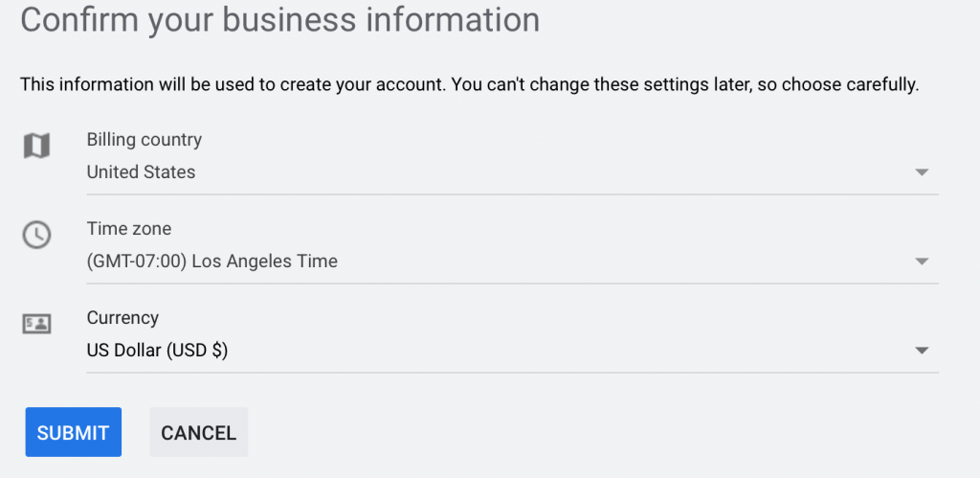Click the warning that settings can't be changed later

coord(684,84)
